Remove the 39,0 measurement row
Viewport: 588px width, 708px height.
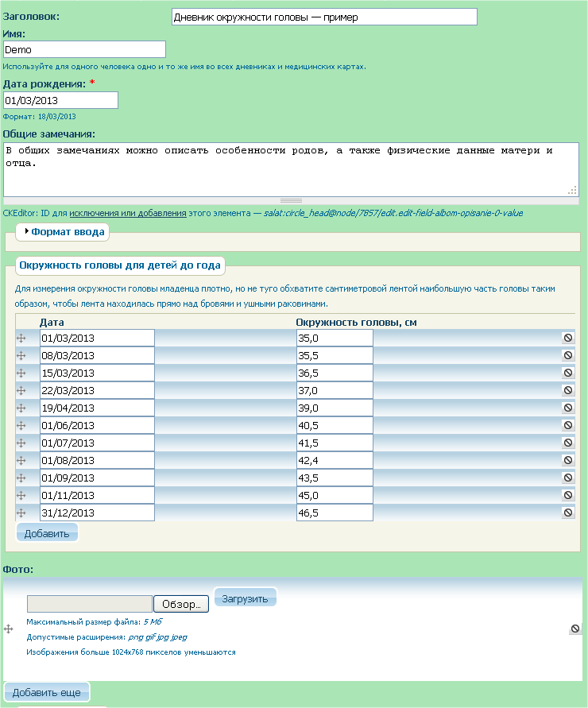coord(568,408)
